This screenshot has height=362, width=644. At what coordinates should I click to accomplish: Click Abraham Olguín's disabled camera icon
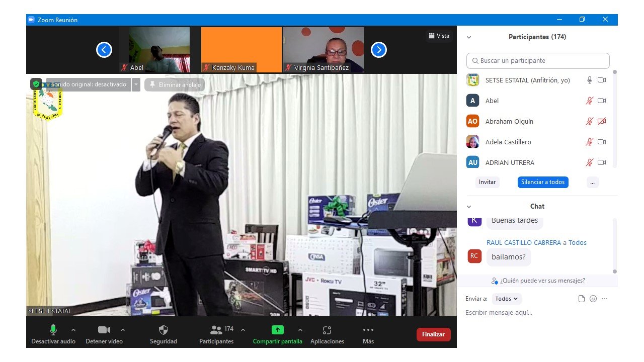(602, 121)
